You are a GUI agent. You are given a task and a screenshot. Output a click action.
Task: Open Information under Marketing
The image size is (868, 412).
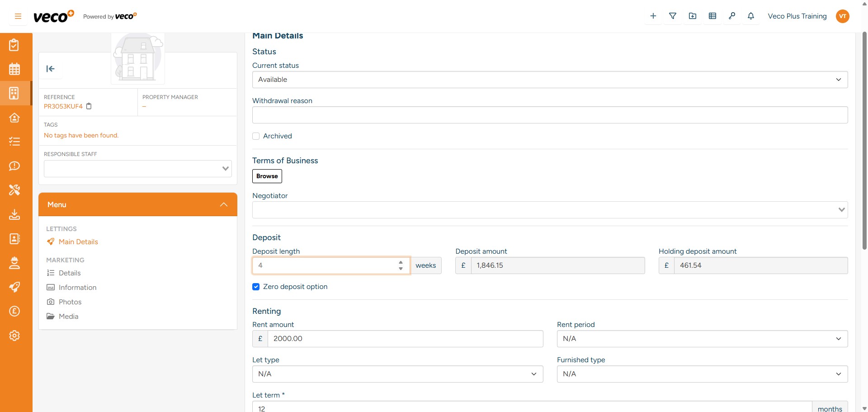(77, 288)
